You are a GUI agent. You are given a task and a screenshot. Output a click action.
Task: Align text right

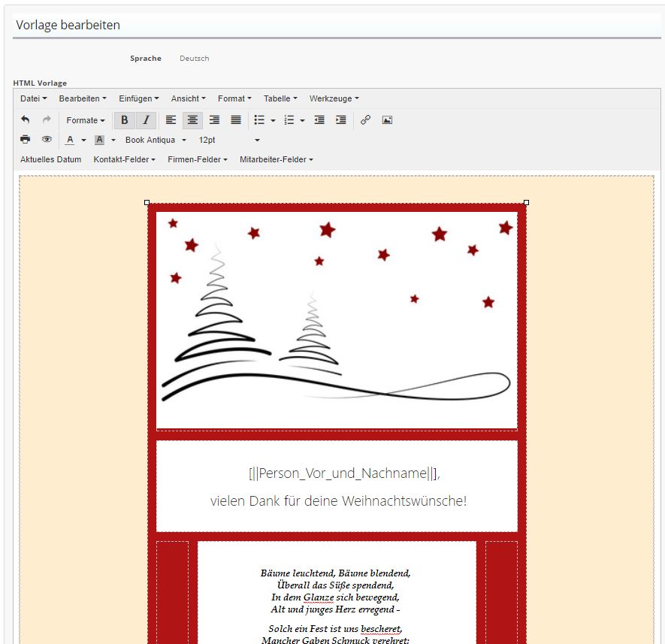point(214,120)
